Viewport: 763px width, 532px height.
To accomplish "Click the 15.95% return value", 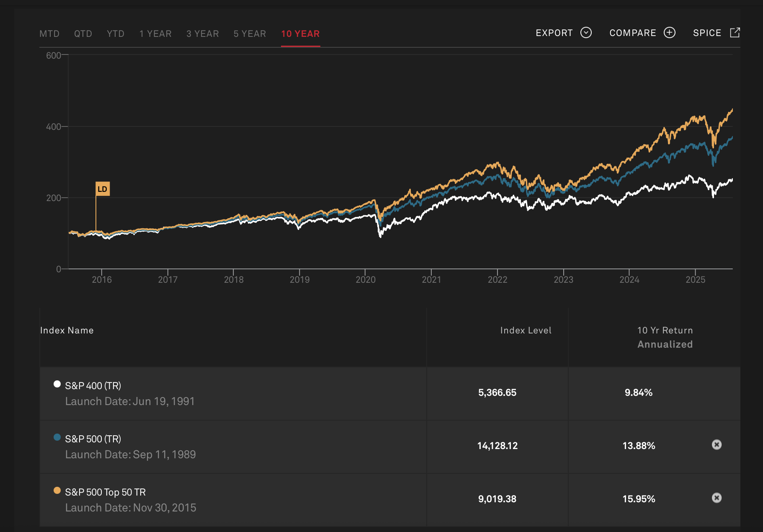I will [639, 499].
